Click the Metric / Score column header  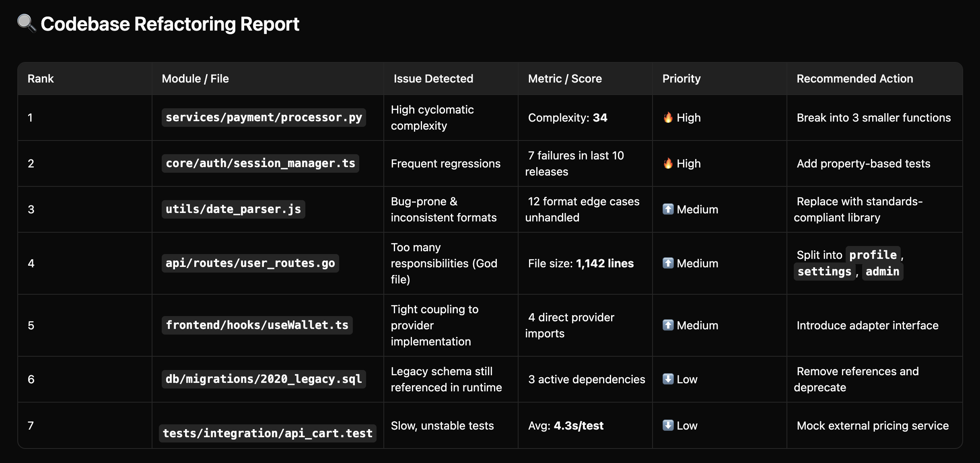tap(564, 79)
